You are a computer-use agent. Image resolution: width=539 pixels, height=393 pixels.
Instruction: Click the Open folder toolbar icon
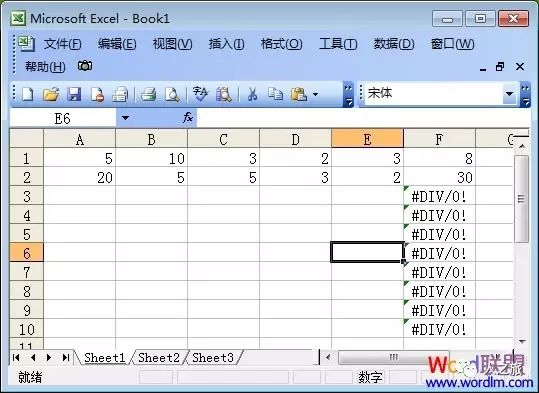tap(51, 94)
